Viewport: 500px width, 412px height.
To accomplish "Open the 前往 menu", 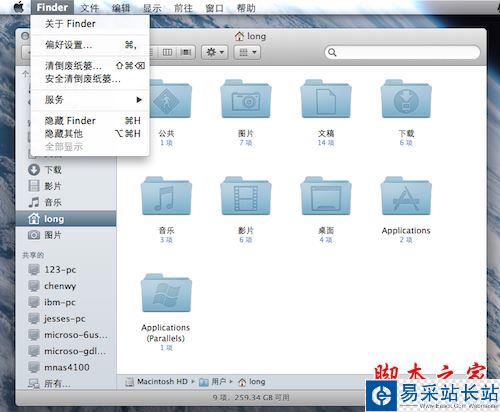I will [183, 7].
